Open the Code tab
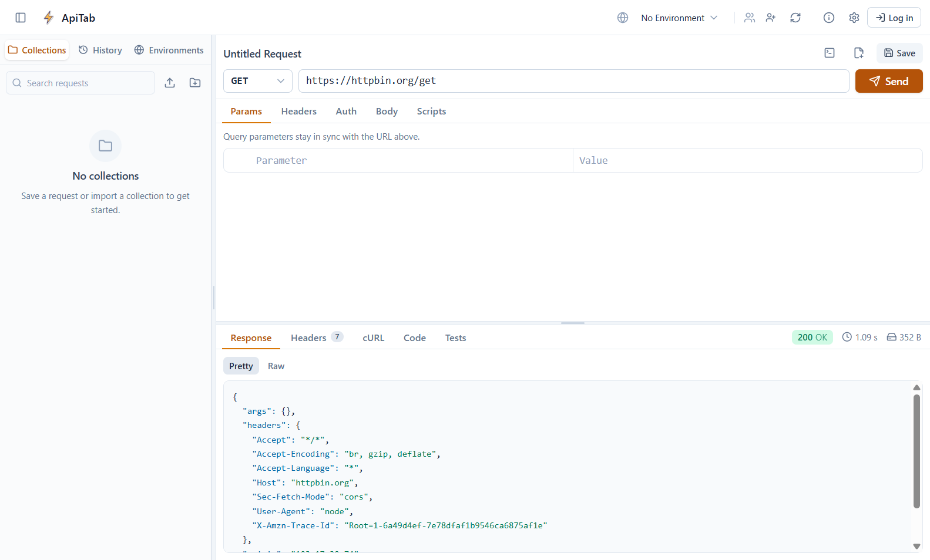The height and width of the screenshot is (560, 930). click(414, 338)
